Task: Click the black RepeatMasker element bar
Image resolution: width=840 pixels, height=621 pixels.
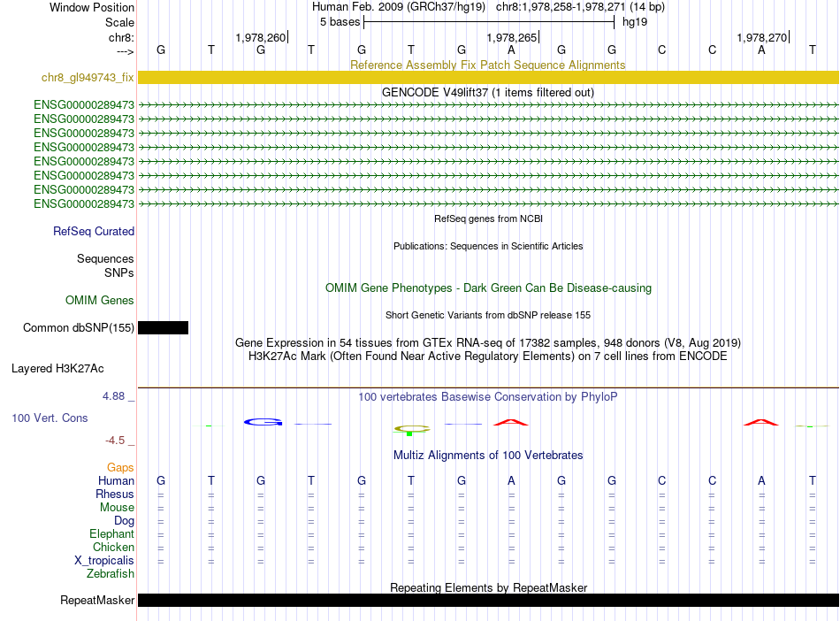Action: (488, 600)
